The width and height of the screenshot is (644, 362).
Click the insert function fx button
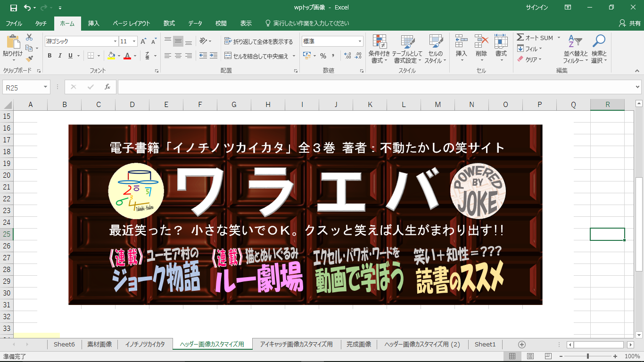coord(107,87)
